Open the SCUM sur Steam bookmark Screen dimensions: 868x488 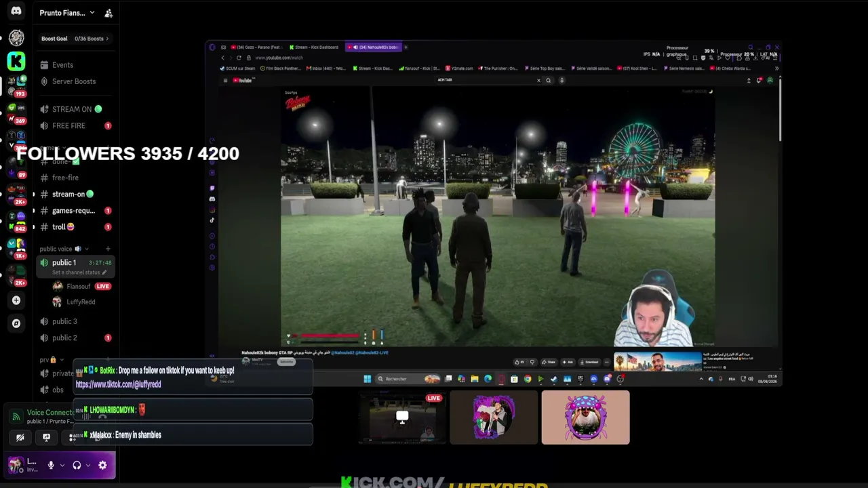tap(237, 68)
